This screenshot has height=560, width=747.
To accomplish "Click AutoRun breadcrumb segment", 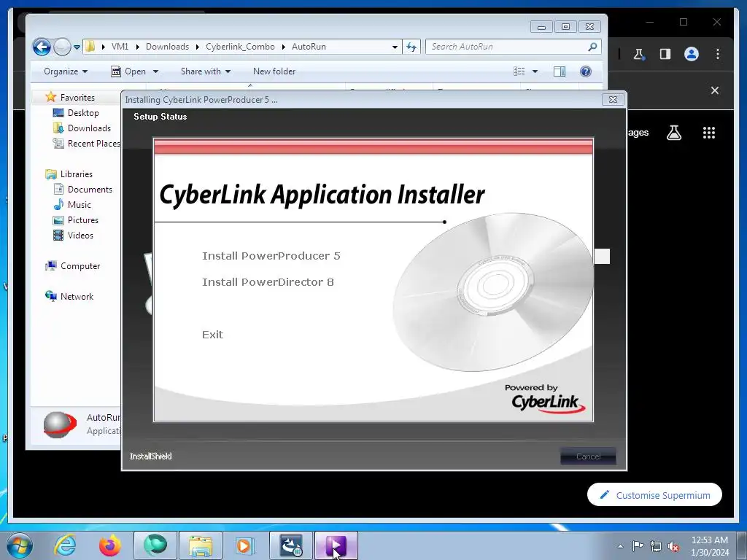I will click(x=309, y=47).
